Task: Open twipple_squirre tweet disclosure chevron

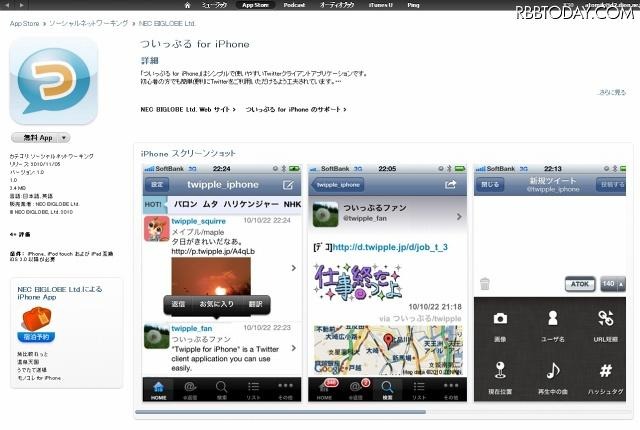Action: [294, 268]
